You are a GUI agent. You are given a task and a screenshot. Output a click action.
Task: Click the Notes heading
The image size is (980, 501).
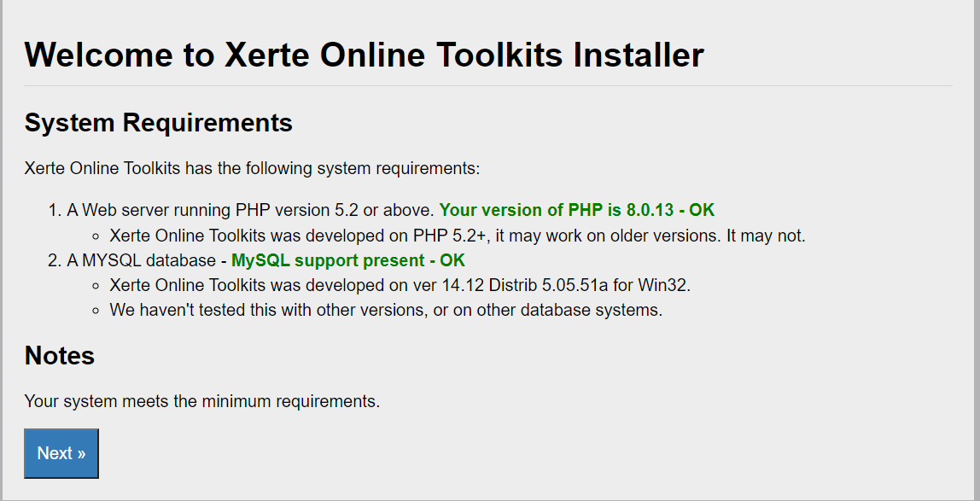[x=60, y=355]
